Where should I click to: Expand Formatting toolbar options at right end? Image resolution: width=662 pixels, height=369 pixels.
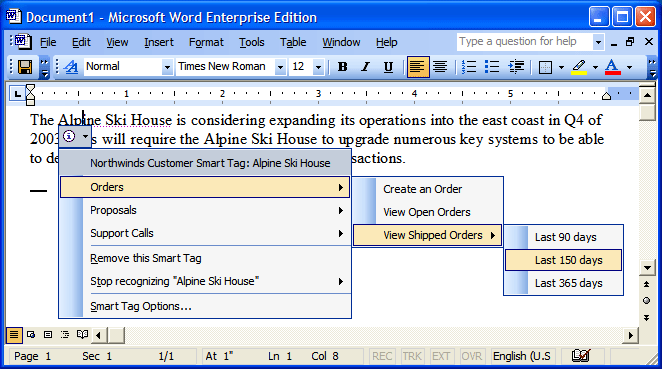tap(652, 68)
